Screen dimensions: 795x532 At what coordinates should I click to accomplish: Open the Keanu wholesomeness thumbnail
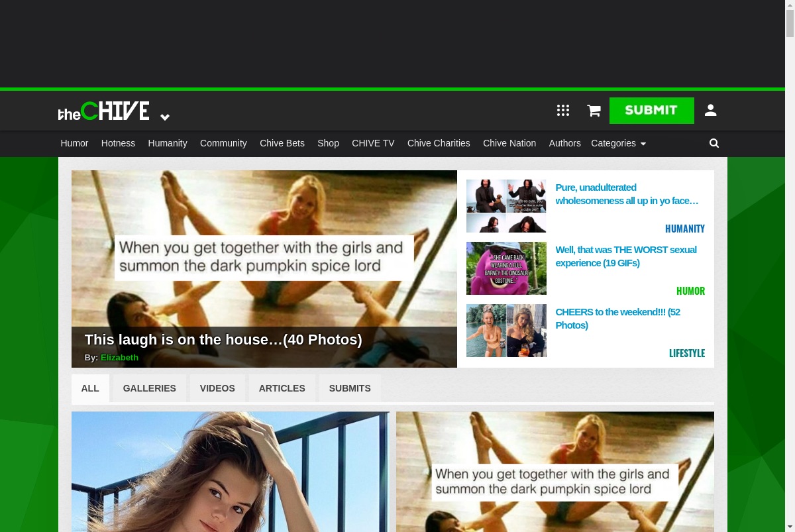pos(506,206)
